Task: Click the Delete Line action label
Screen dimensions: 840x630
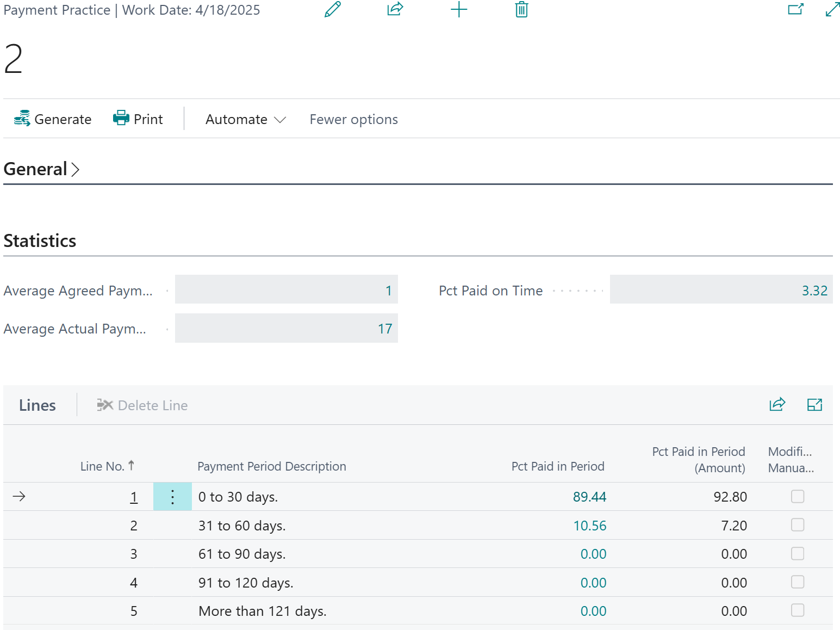Action: pyautogui.click(x=153, y=405)
